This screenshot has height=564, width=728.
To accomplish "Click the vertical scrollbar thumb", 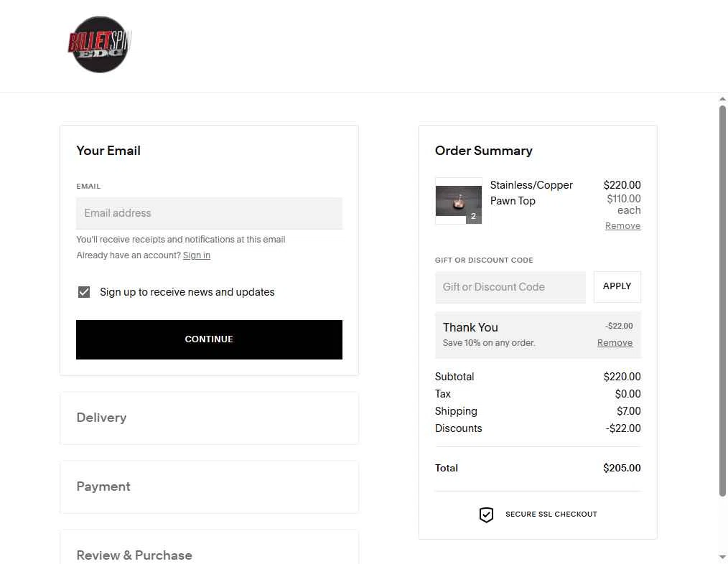I will coord(722,301).
